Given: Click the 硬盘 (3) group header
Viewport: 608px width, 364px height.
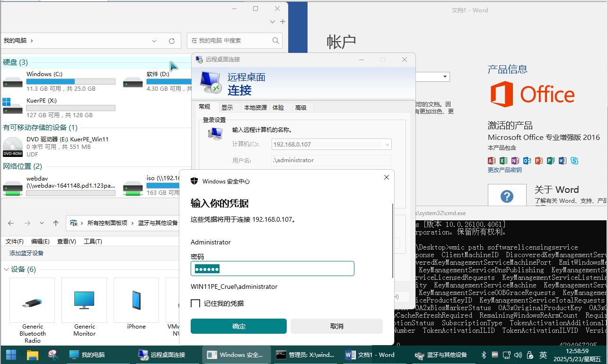Looking at the screenshot, I should (x=15, y=62).
